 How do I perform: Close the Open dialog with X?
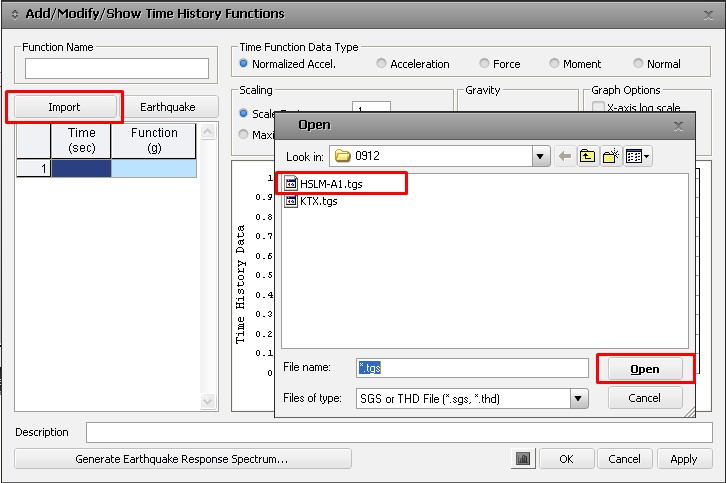(x=679, y=126)
